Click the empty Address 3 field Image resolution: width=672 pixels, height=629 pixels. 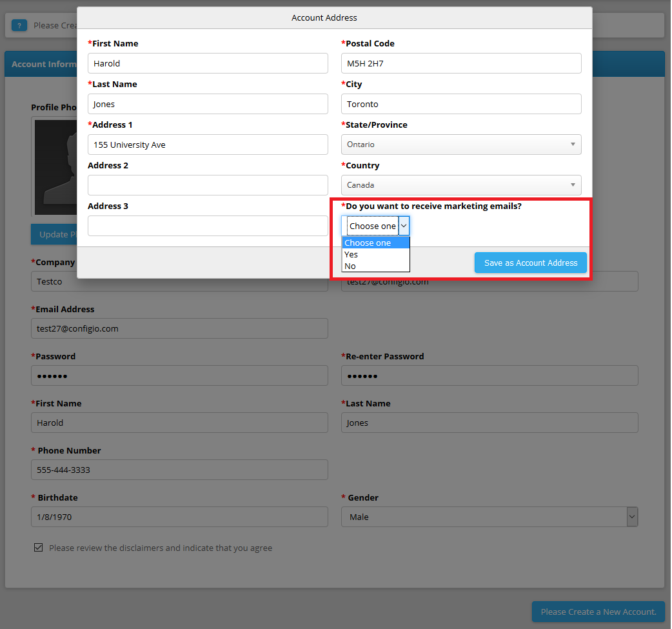point(208,226)
